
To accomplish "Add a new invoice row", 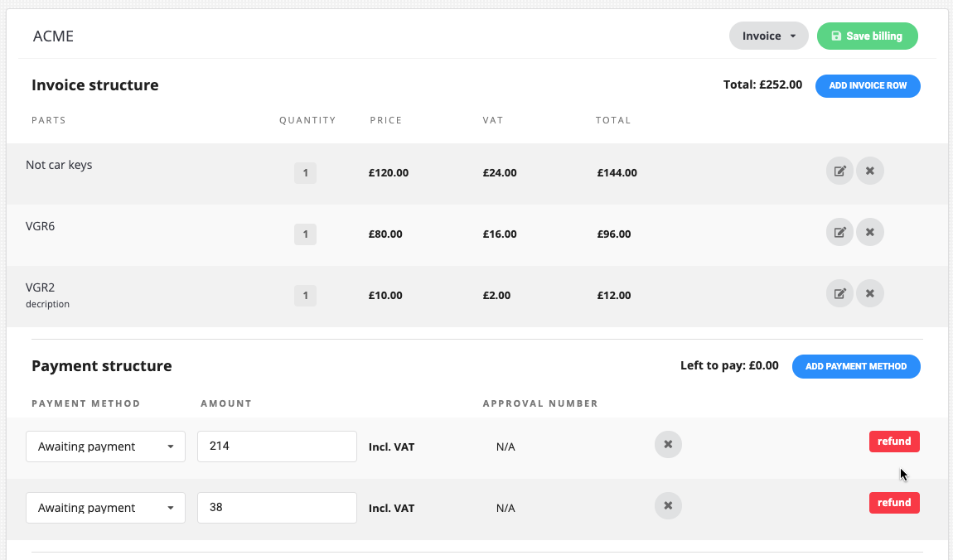I will pos(868,85).
